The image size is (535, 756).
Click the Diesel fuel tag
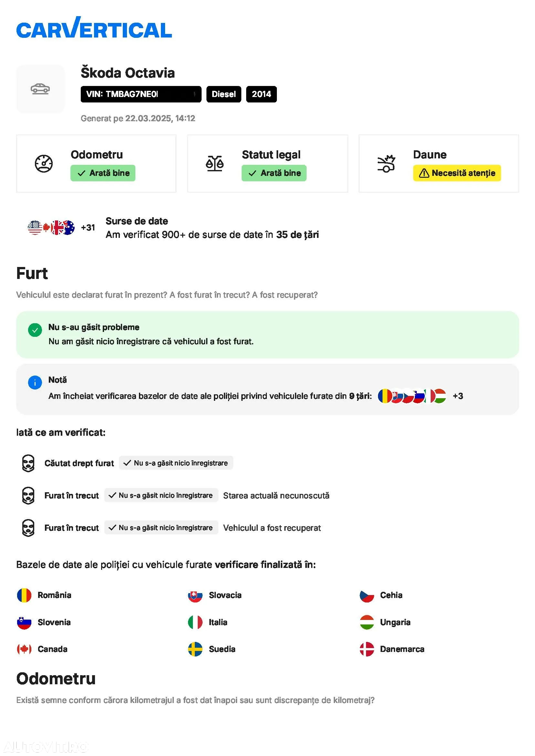[x=224, y=94]
